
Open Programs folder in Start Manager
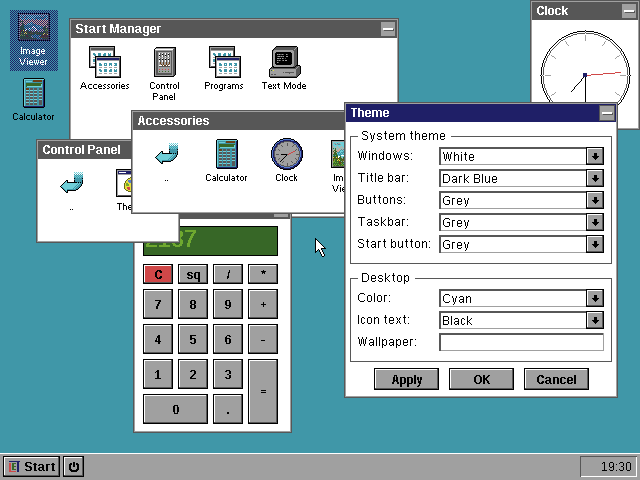(224, 68)
